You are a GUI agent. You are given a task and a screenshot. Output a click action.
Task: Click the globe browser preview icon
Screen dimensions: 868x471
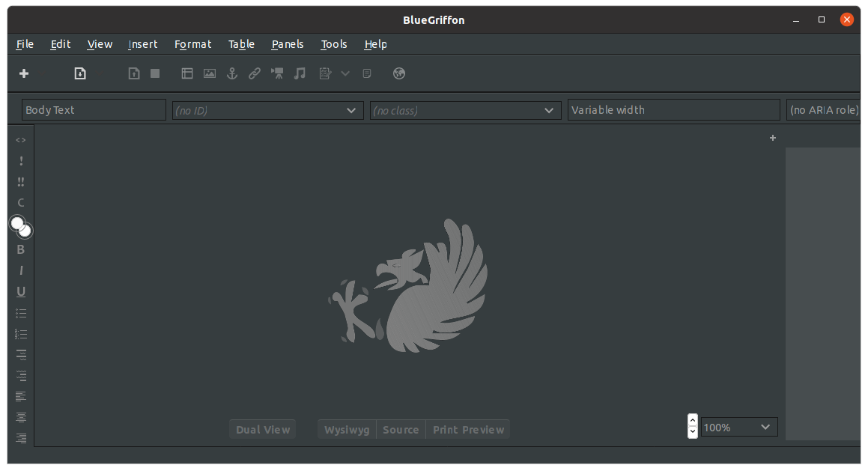tap(399, 73)
